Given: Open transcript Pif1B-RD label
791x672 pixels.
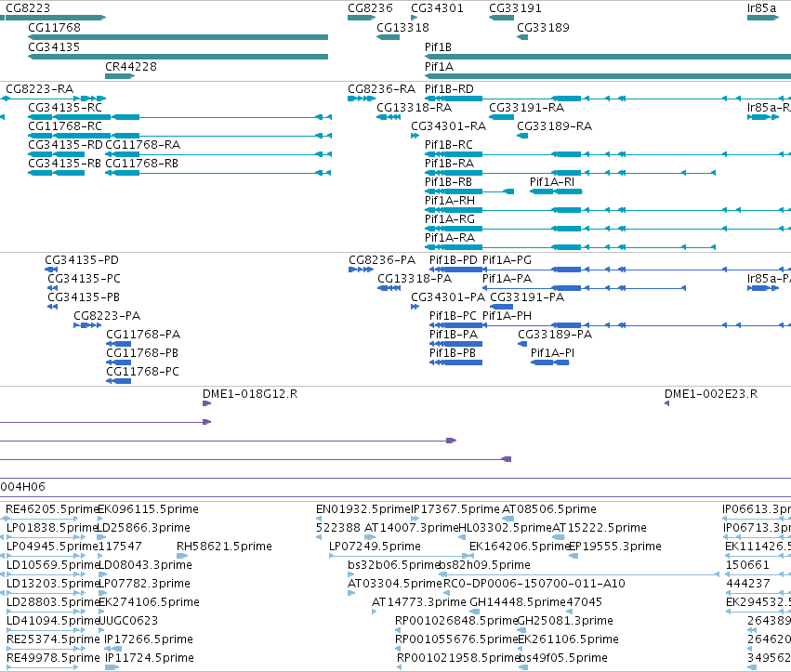Looking at the screenshot, I should click(449, 89).
